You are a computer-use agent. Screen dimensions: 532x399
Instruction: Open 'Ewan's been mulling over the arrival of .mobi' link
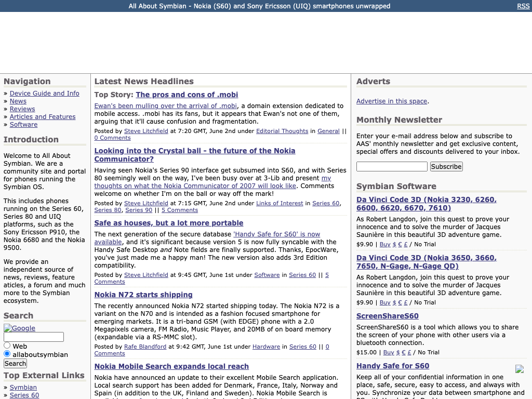point(166,106)
